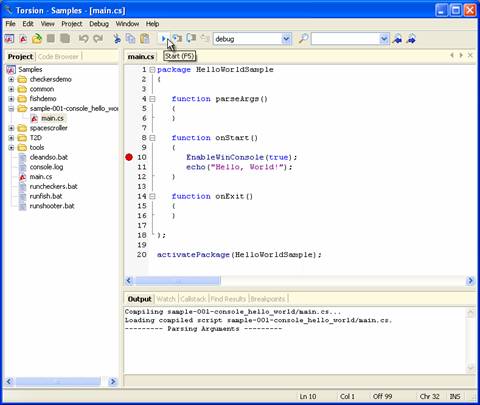Collapse the parseArgs function fold marker
The width and height of the screenshot is (480, 405).
pyautogui.click(x=152, y=99)
